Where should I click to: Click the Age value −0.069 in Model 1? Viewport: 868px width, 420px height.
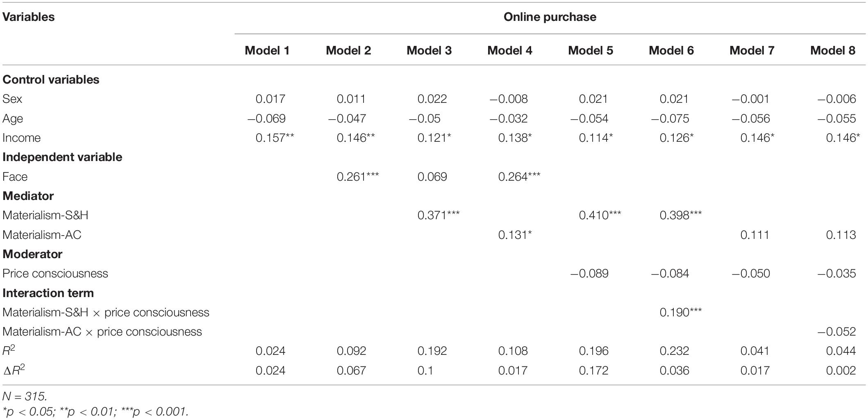pos(266,118)
